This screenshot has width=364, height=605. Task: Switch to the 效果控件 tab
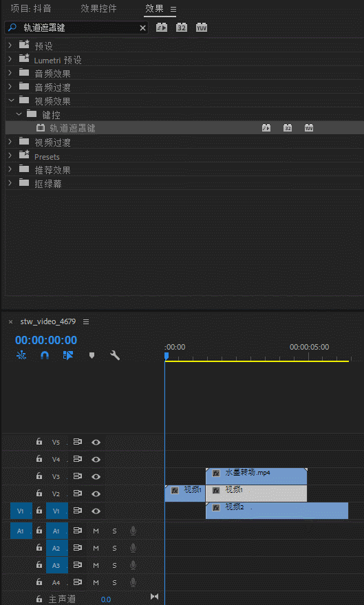point(98,8)
